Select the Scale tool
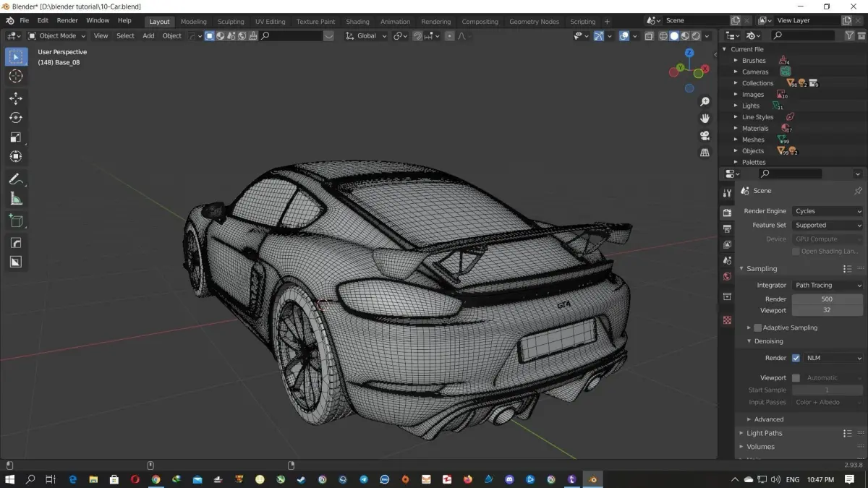Image resolution: width=868 pixels, height=488 pixels. click(x=16, y=137)
